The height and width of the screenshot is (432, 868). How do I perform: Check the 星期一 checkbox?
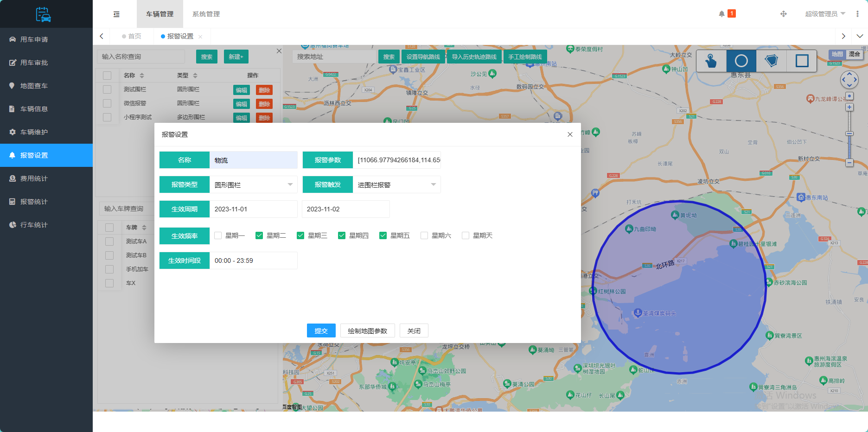pyautogui.click(x=218, y=235)
